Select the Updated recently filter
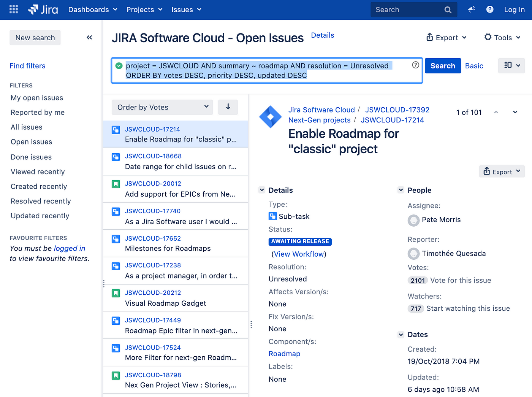The width and height of the screenshot is (532, 397). [x=40, y=216]
